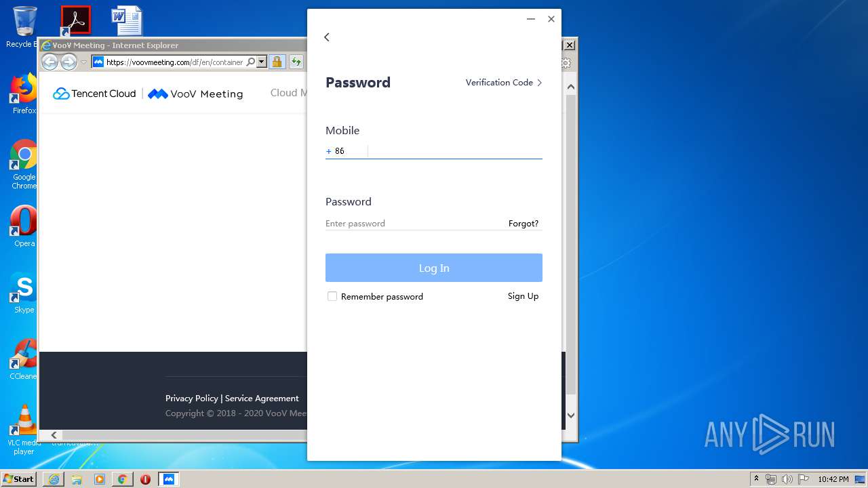This screenshot has height=488, width=868.
Task: Launch Firefox from the desktop
Action: (24, 94)
